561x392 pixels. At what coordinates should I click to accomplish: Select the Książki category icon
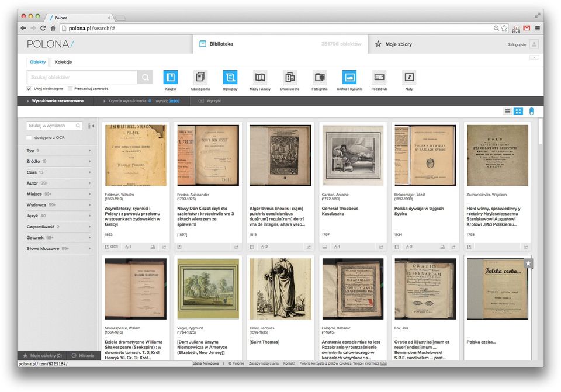pos(170,77)
